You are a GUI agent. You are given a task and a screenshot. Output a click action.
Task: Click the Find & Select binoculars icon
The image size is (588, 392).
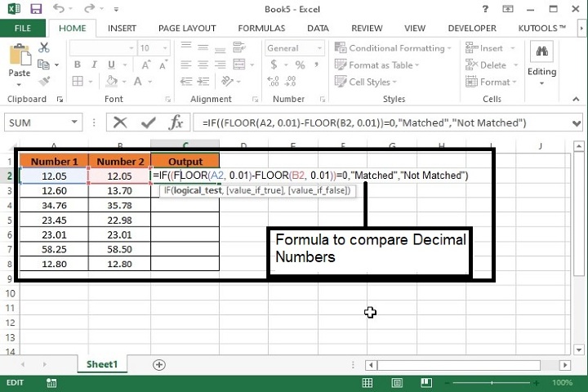(x=542, y=51)
